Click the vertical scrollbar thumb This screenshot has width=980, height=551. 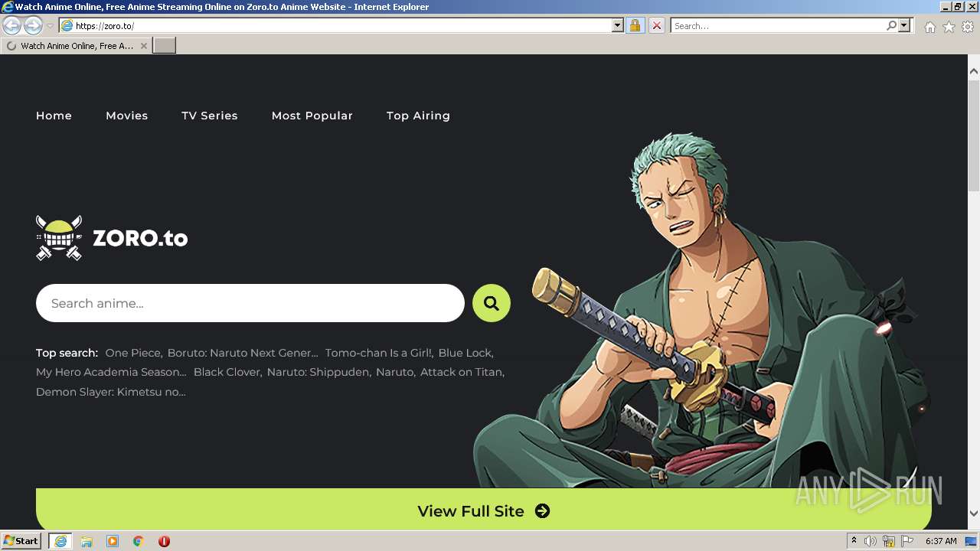tap(974, 135)
